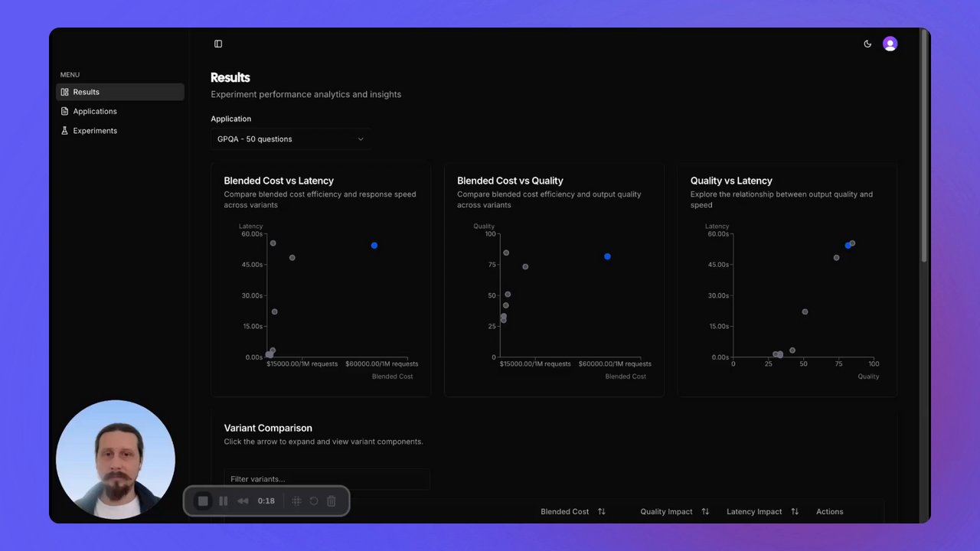Open Experiments in the sidebar menu

(120, 131)
